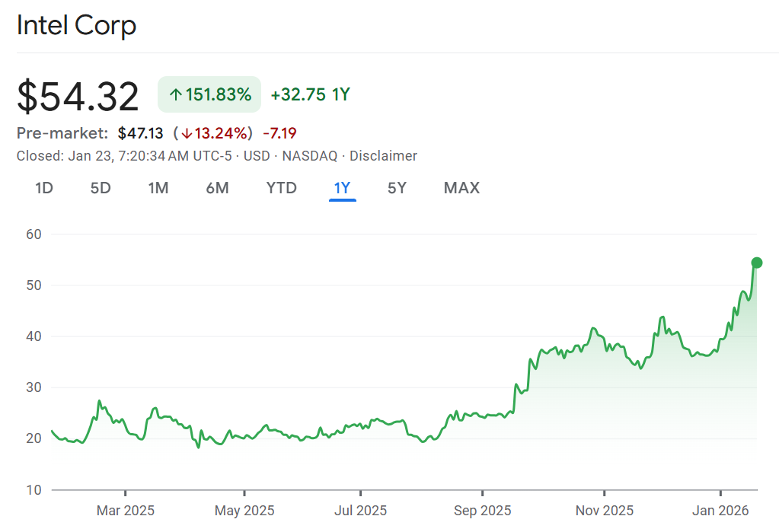The image size is (779, 532).
Task: Click the Sep 2025 axis label
Action: tap(482, 510)
